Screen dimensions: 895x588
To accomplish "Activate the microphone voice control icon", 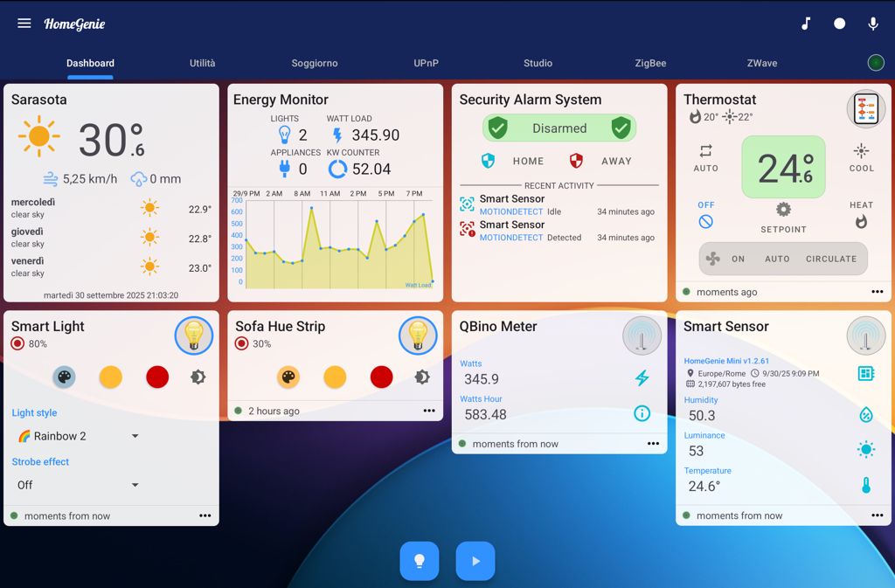I will [x=872, y=24].
